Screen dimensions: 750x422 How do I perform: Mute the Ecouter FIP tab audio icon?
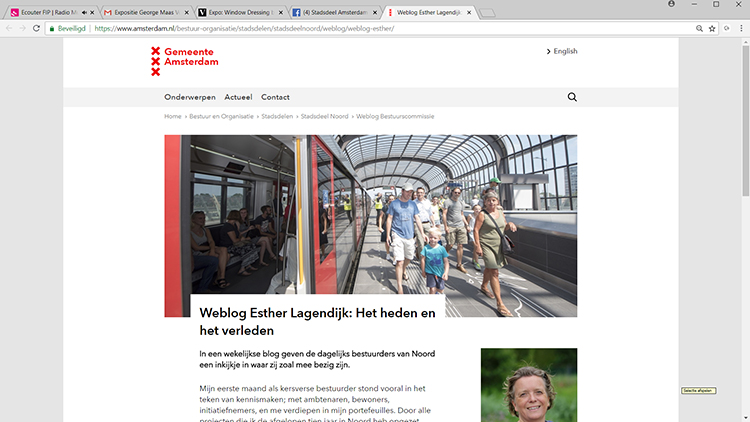(x=84, y=12)
